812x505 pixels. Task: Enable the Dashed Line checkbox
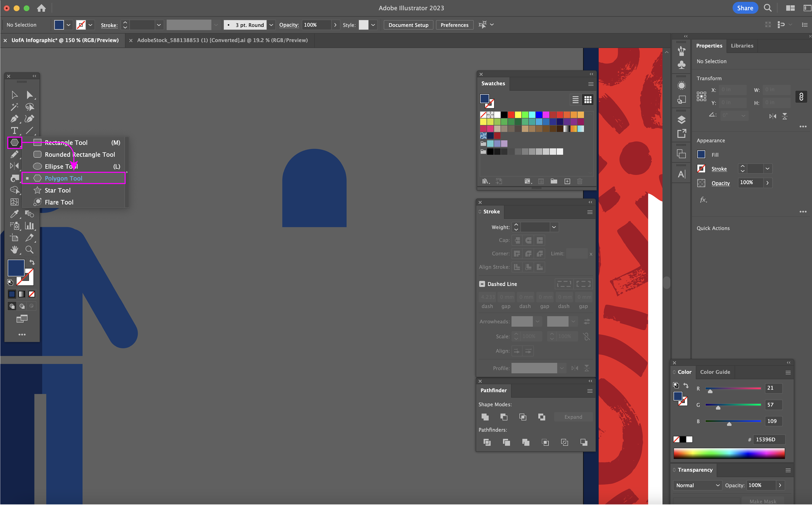(482, 284)
